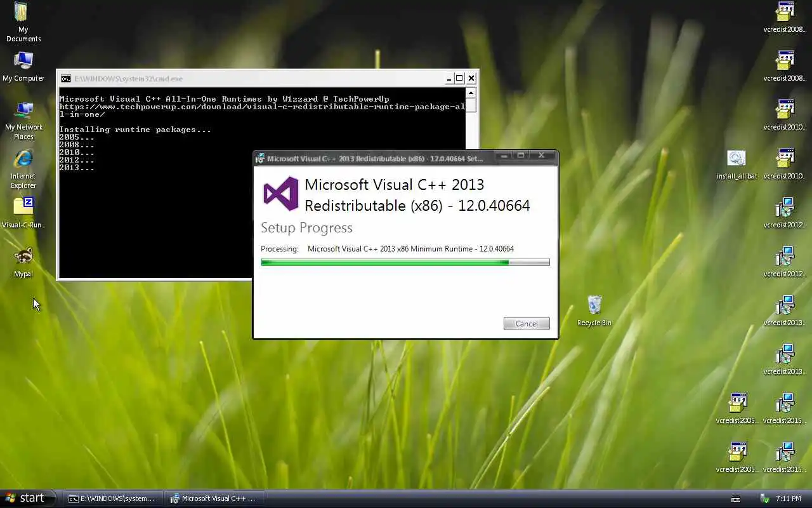The image size is (812, 508).
Task: Click the "Setup Progress" heading
Action: pyautogui.click(x=306, y=228)
